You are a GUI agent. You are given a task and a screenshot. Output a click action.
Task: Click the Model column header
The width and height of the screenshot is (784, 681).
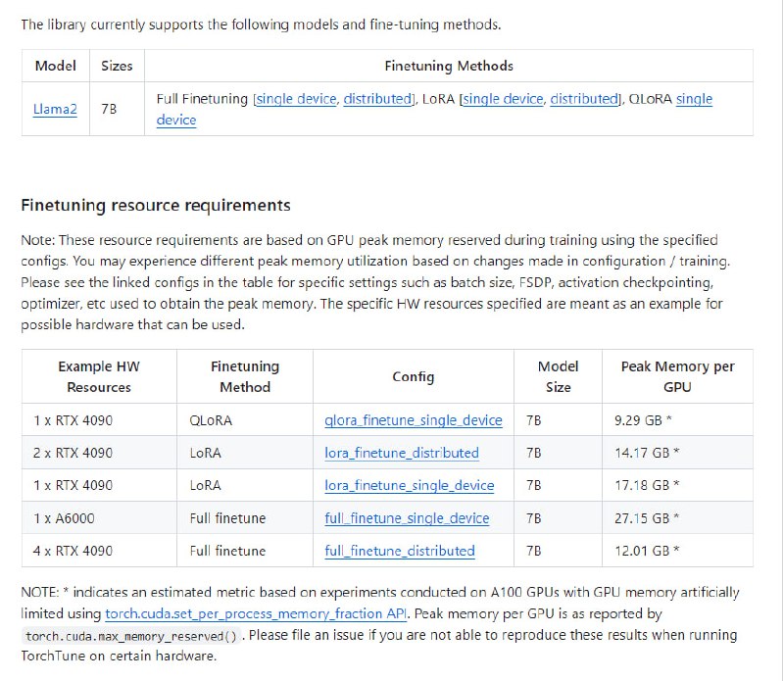pyautogui.click(x=54, y=66)
